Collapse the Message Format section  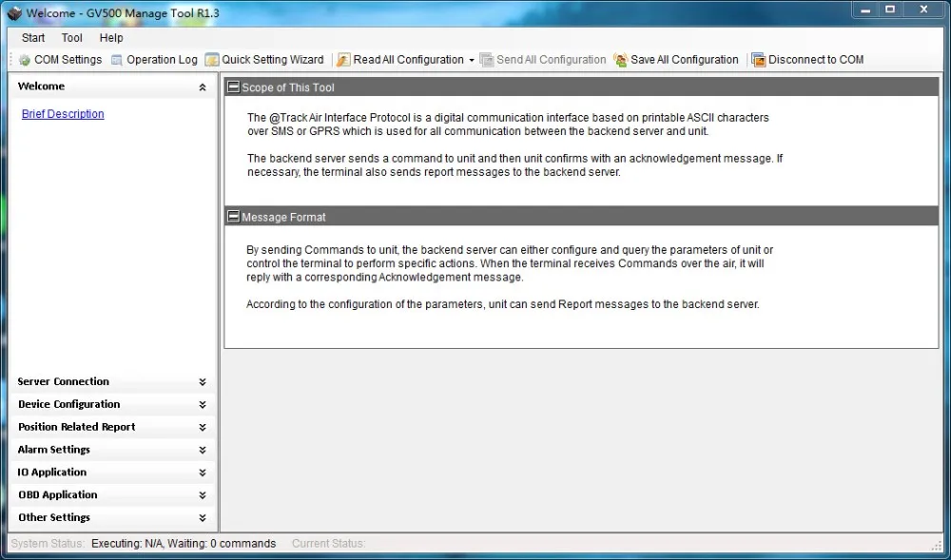click(x=233, y=216)
